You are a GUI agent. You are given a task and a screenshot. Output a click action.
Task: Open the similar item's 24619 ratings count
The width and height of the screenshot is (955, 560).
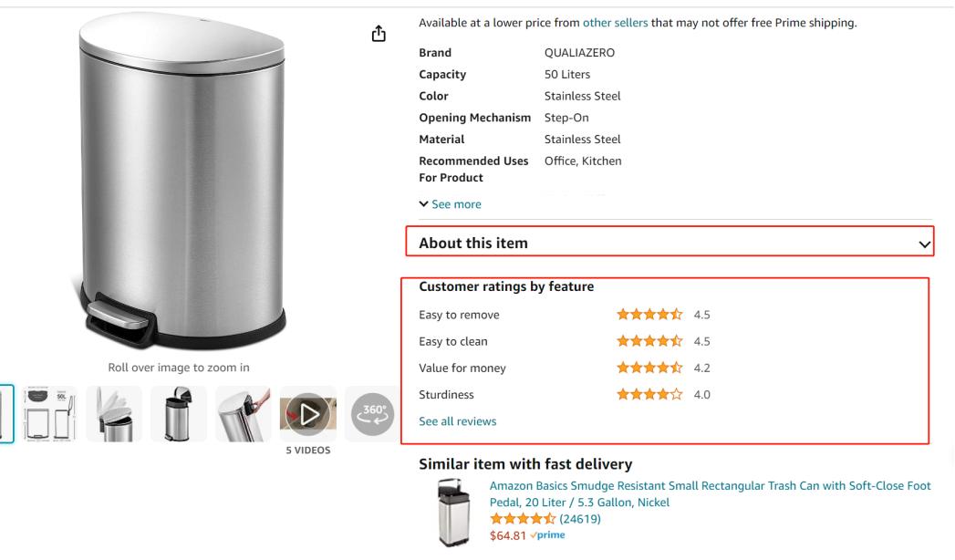pos(580,519)
